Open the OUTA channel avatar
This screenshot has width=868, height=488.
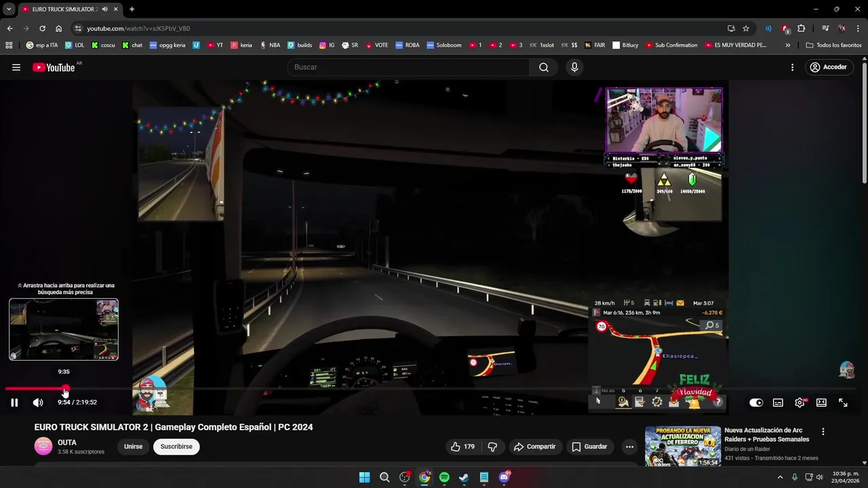tap(43, 446)
